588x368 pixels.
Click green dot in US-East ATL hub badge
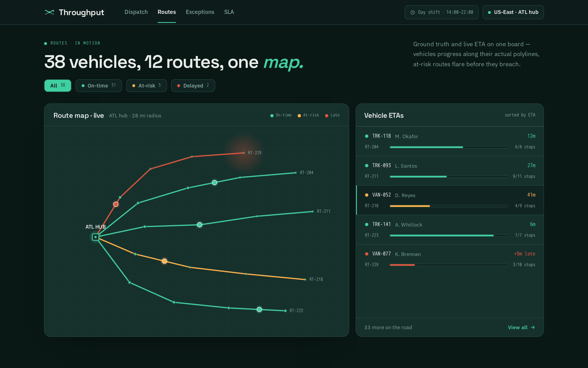click(x=489, y=12)
